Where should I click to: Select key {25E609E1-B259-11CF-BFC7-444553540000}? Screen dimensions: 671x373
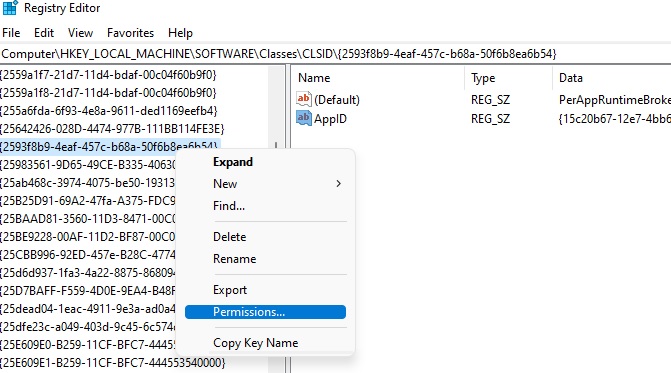(113, 362)
